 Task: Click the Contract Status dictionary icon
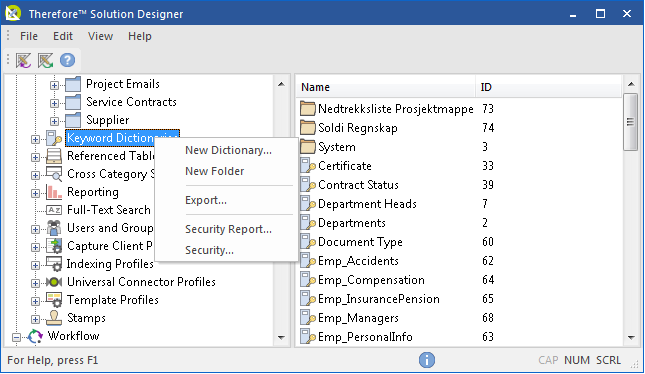coord(308,185)
